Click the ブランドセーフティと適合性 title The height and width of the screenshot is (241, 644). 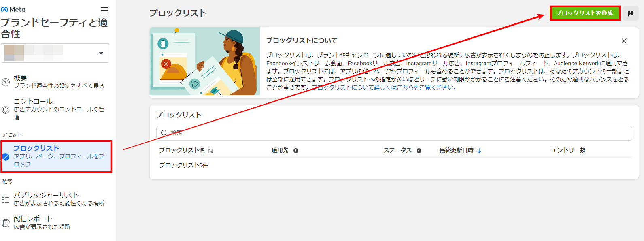coord(54,28)
